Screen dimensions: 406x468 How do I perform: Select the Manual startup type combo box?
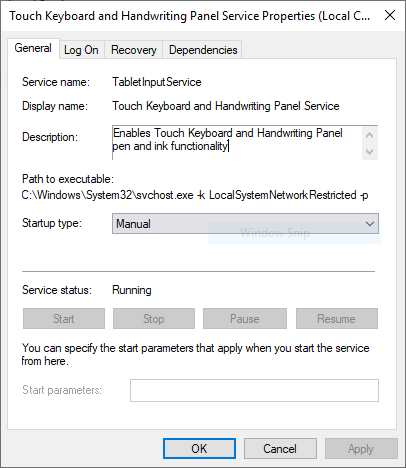245,224
